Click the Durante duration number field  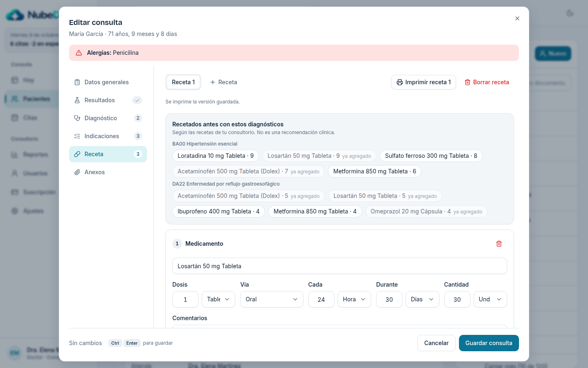[389, 299]
